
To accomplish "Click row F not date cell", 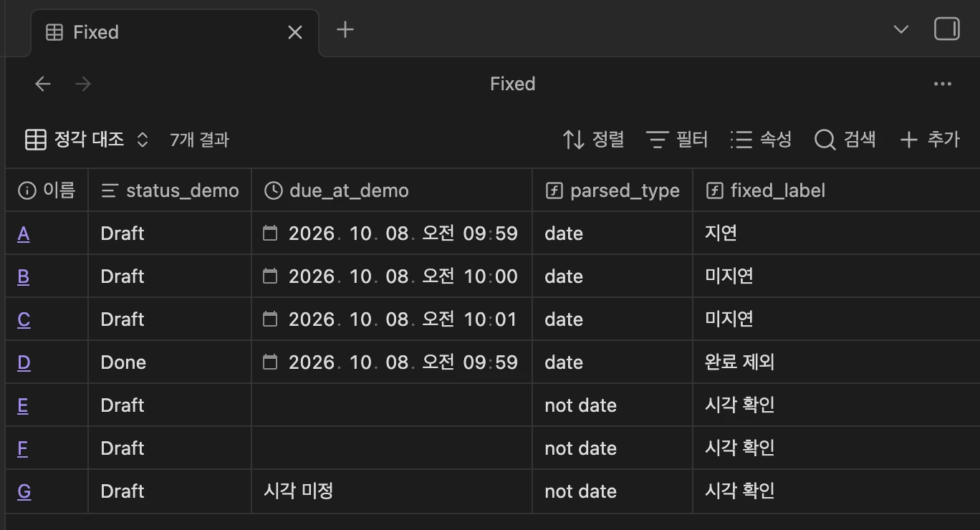I will point(612,448).
